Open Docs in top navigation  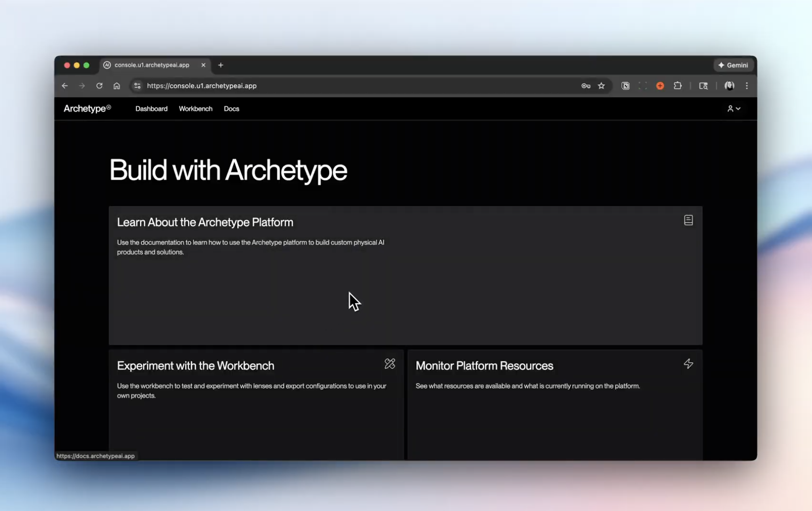tap(231, 109)
